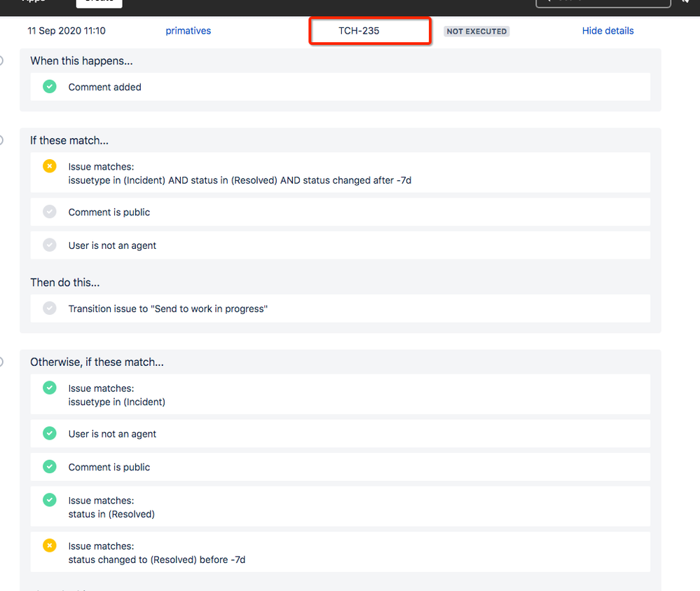Click the green check beside "issuetype in (Incident)" under "Otherwise"
This screenshot has width=700, height=591.
tap(50, 388)
